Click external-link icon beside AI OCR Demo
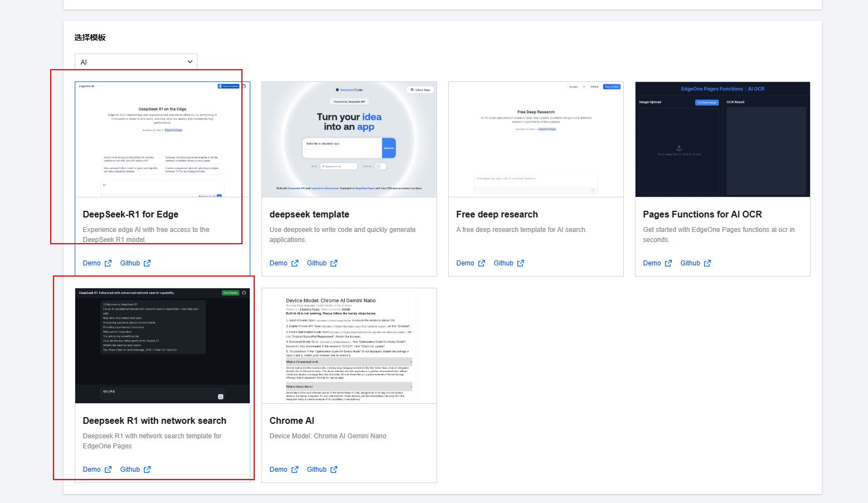Screen dimensions: 868x503 coord(668,263)
